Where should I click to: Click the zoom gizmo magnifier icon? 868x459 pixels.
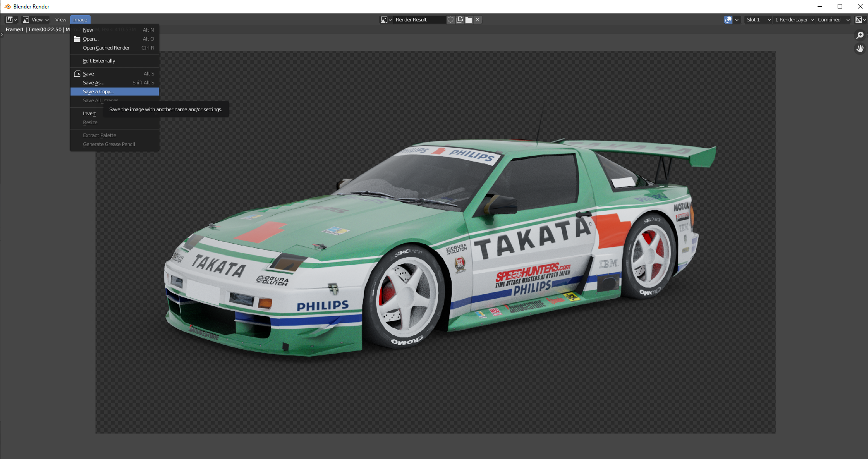point(860,35)
